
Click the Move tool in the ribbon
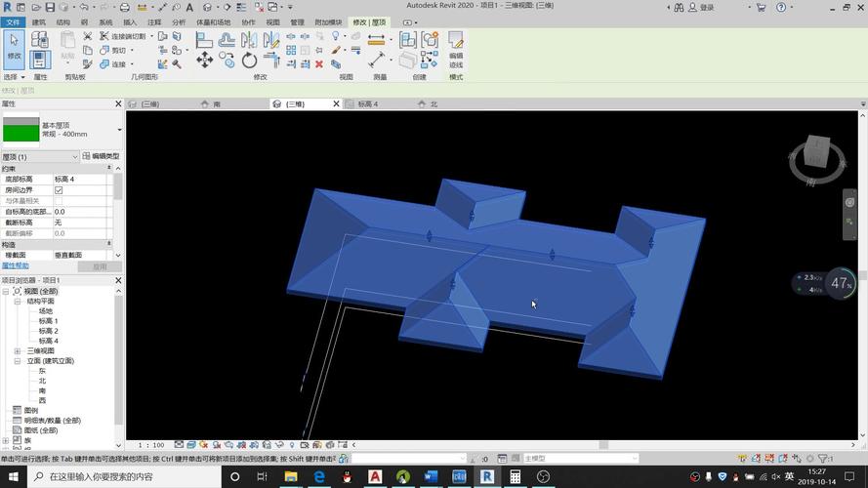[x=204, y=61]
